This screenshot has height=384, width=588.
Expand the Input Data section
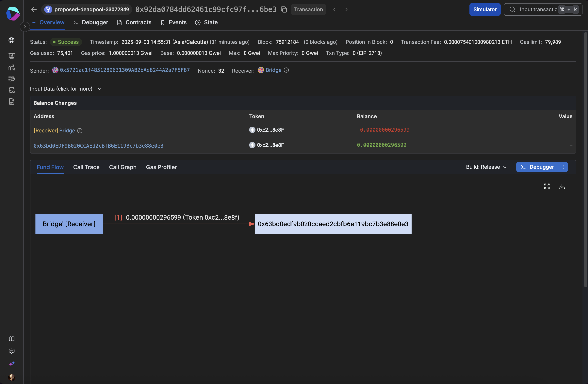(x=66, y=89)
